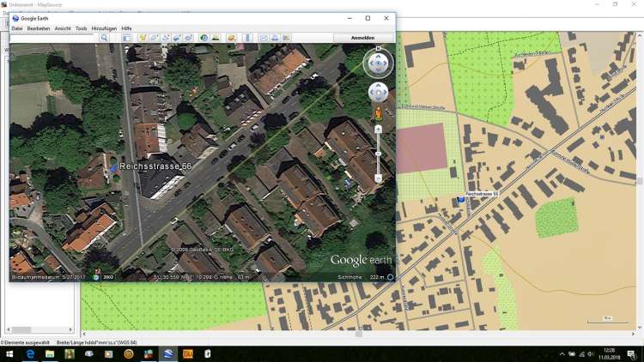Select the ruler tool icon
The height and width of the screenshot is (362, 644).
247,38
